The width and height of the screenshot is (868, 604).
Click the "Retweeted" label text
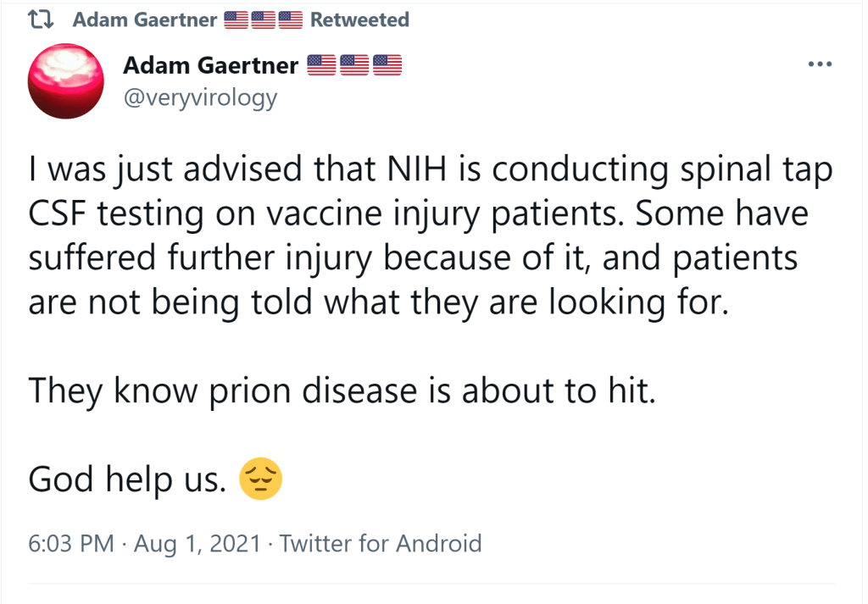[359, 19]
